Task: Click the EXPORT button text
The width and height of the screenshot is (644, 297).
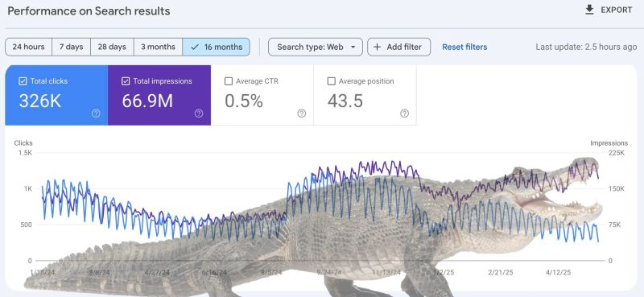Action: (617, 10)
